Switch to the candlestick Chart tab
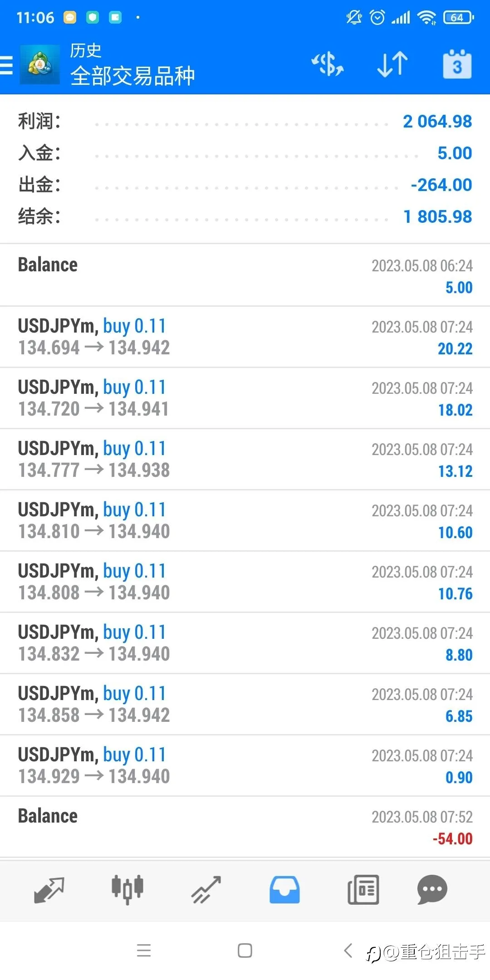This screenshot has height=980, width=490. (127, 890)
